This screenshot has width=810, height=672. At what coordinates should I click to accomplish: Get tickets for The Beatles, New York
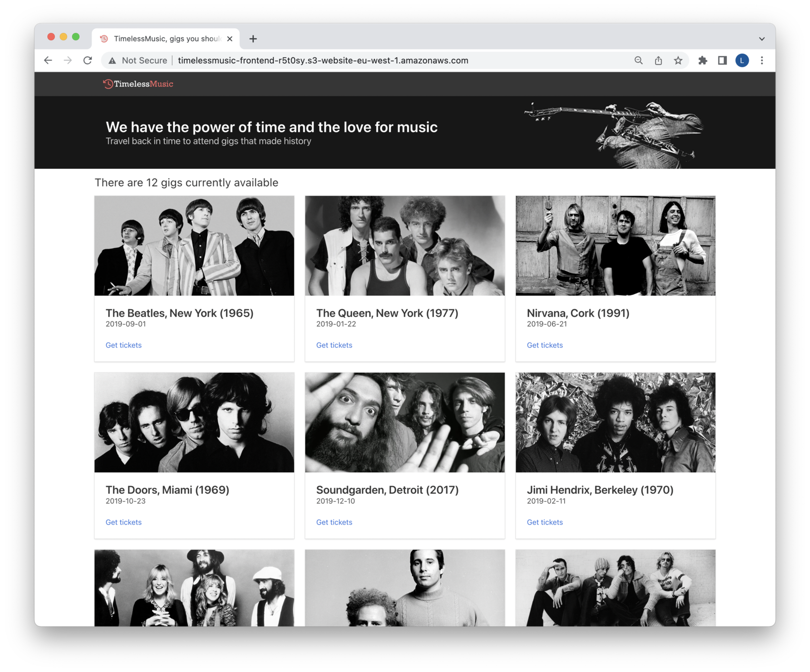123,345
